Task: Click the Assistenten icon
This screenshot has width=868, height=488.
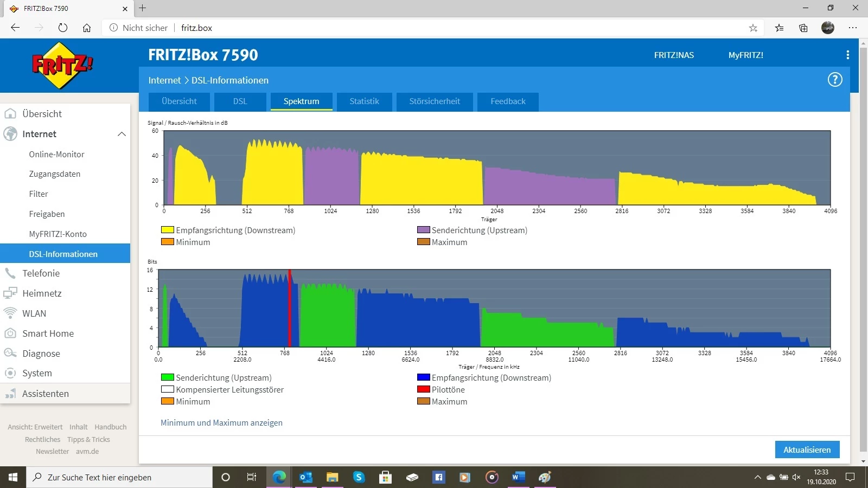Action: click(10, 394)
